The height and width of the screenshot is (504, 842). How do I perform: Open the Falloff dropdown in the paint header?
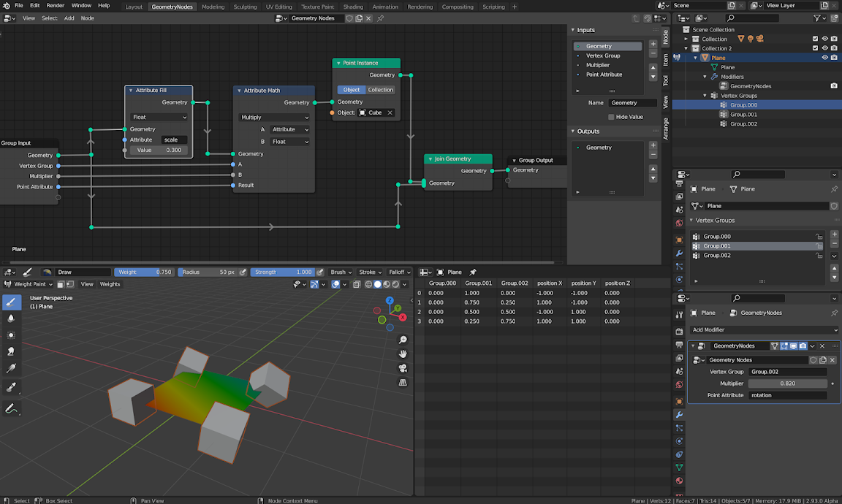400,272
